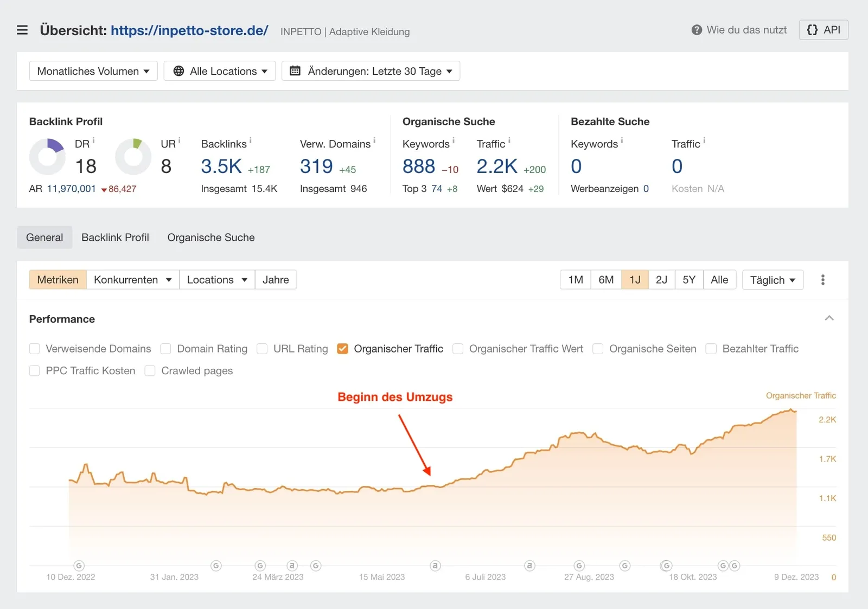The width and height of the screenshot is (868, 609).
Task: Select 6M time range
Action: pyautogui.click(x=606, y=280)
